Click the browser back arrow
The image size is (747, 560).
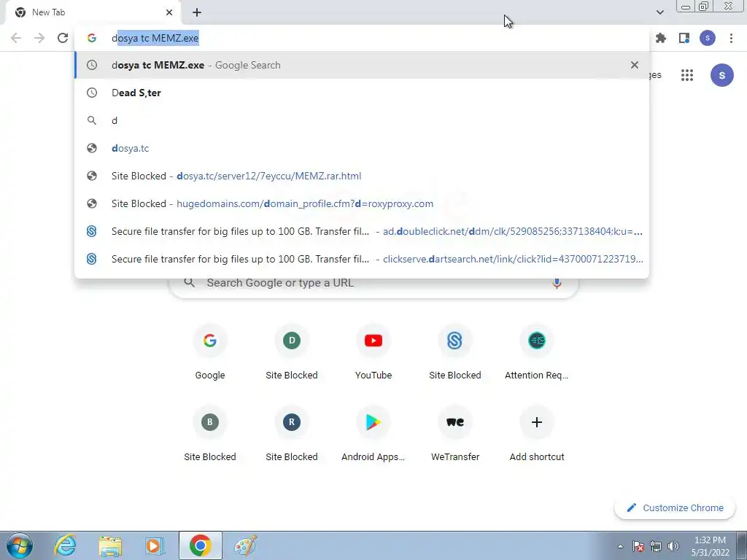16,38
